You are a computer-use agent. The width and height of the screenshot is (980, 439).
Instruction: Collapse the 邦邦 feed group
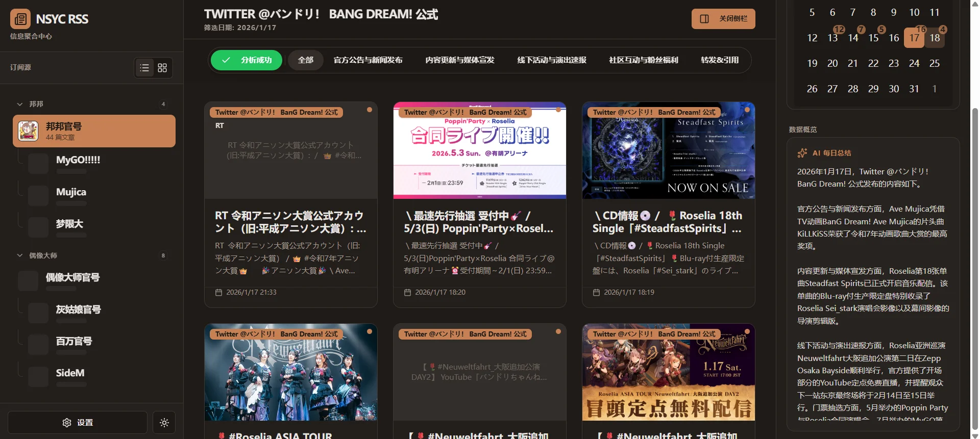click(x=20, y=104)
